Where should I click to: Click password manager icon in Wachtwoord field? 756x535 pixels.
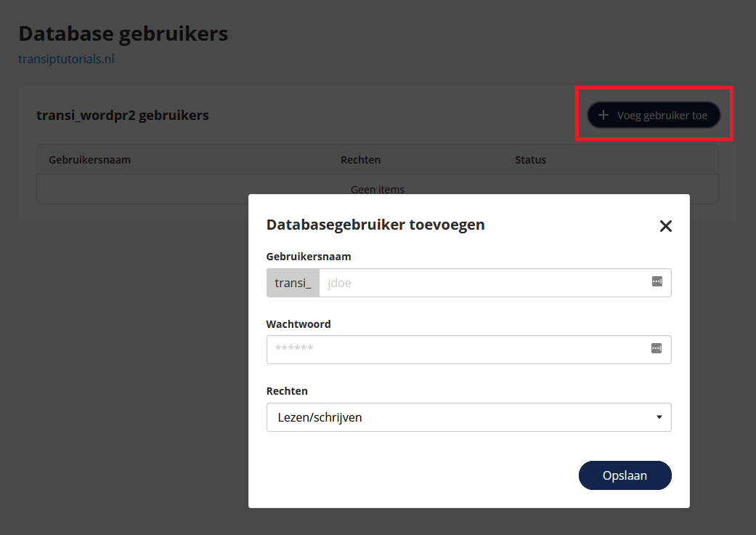[657, 348]
